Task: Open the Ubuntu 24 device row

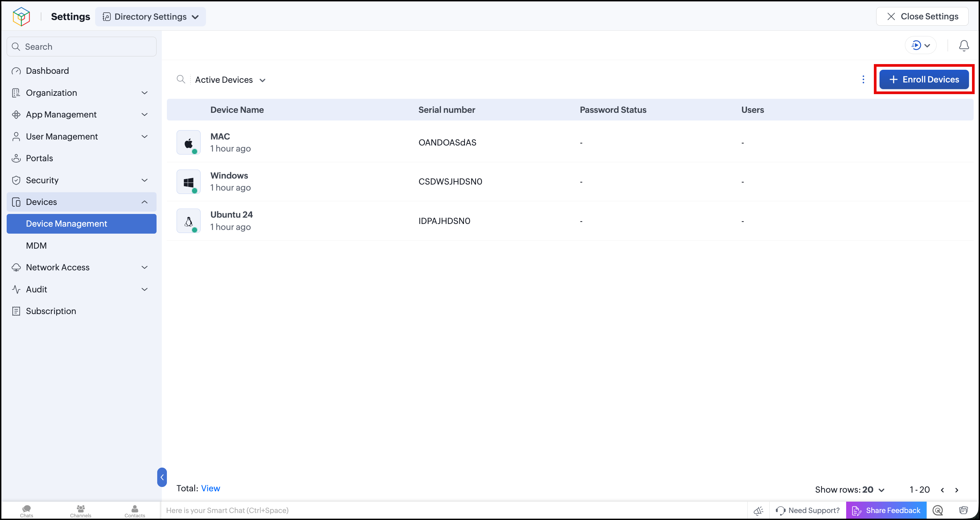Action: coord(570,221)
